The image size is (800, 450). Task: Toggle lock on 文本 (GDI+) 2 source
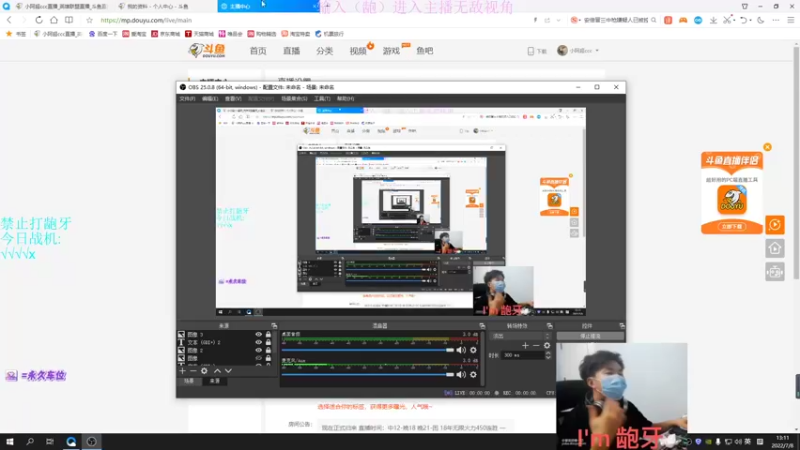268,342
